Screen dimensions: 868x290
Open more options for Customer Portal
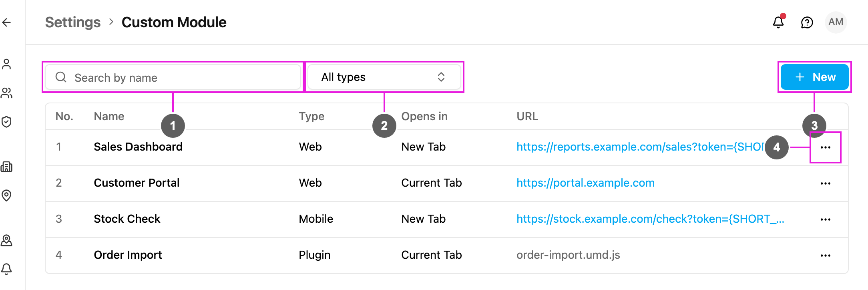pos(825,183)
